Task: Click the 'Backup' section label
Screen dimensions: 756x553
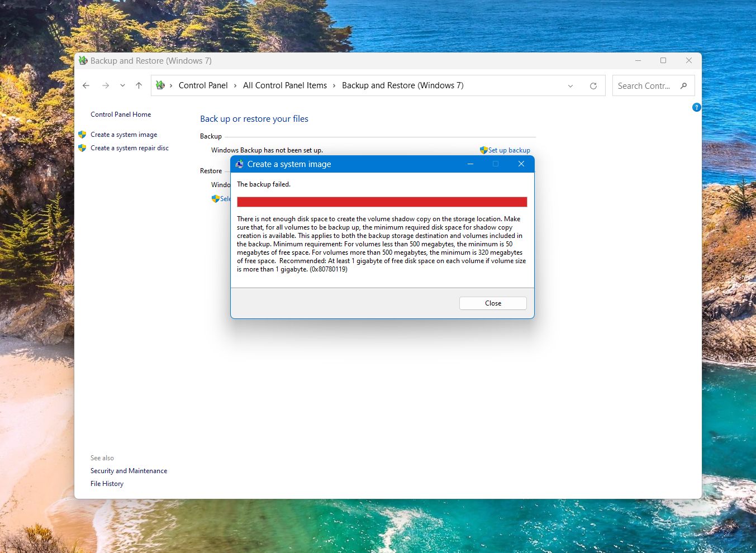Action: pyautogui.click(x=211, y=136)
